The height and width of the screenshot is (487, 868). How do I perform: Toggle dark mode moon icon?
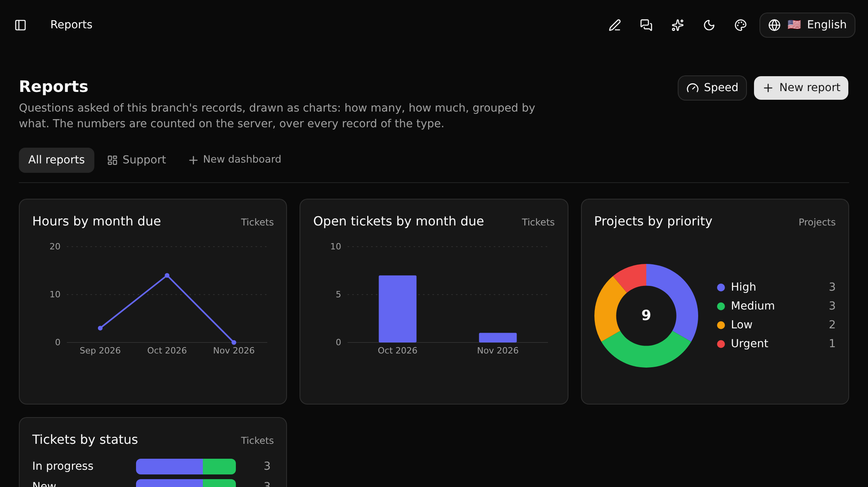tap(709, 25)
